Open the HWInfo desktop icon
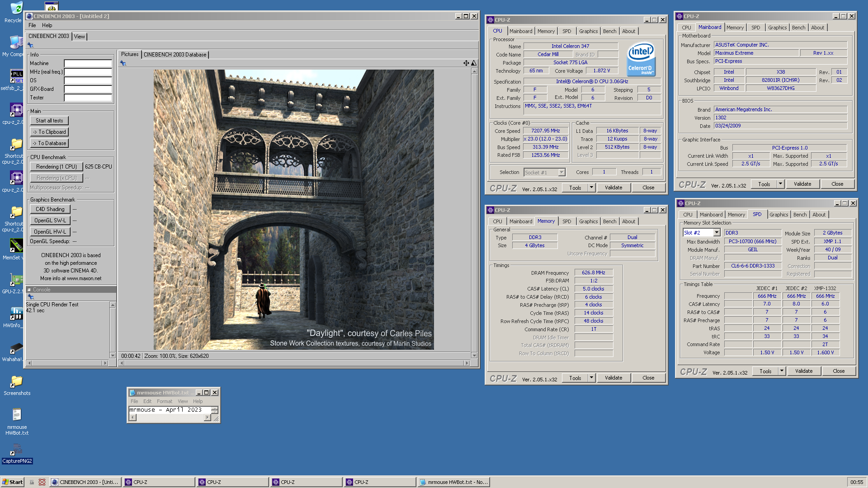Screen dimensions: 868x488 click(x=16, y=313)
